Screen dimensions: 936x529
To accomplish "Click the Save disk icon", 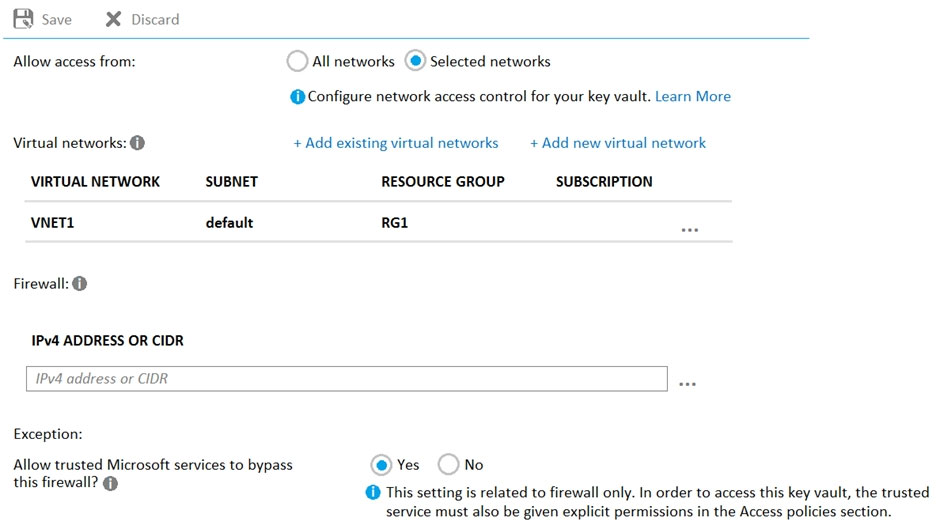I will click(x=23, y=19).
